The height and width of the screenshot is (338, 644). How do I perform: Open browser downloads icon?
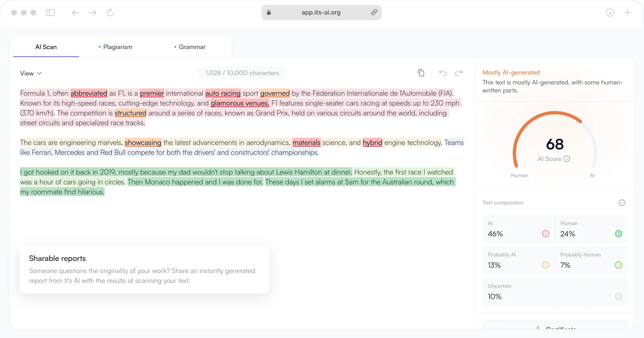tap(610, 13)
